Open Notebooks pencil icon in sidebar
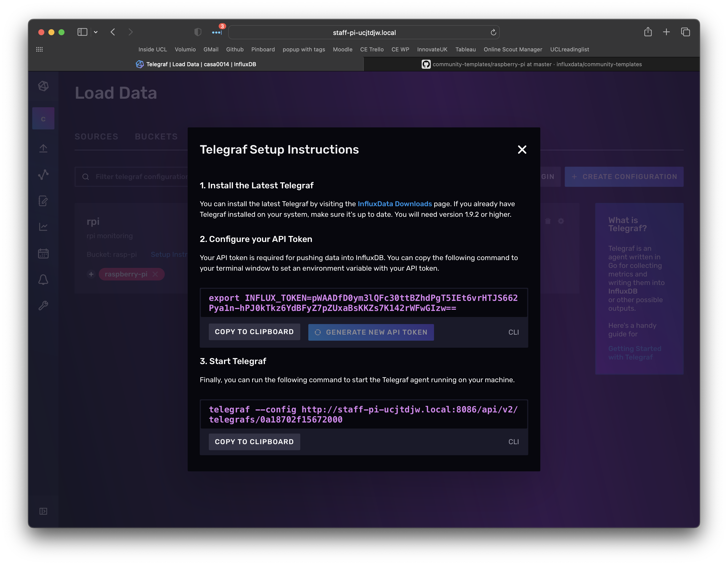The image size is (728, 565). pyautogui.click(x=43, y=201)
